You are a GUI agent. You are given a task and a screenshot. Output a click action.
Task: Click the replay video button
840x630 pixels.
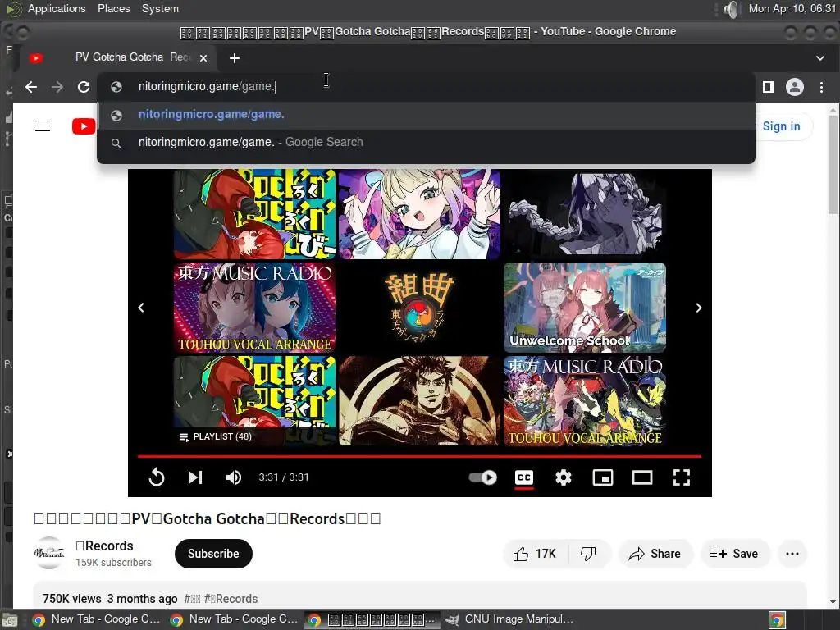point(157,477)
